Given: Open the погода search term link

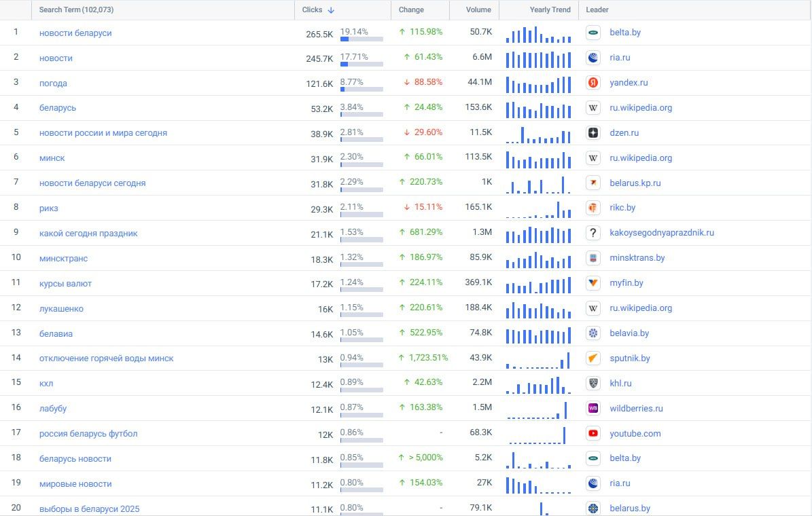Looking at the screenshot, I should (53, 84).
